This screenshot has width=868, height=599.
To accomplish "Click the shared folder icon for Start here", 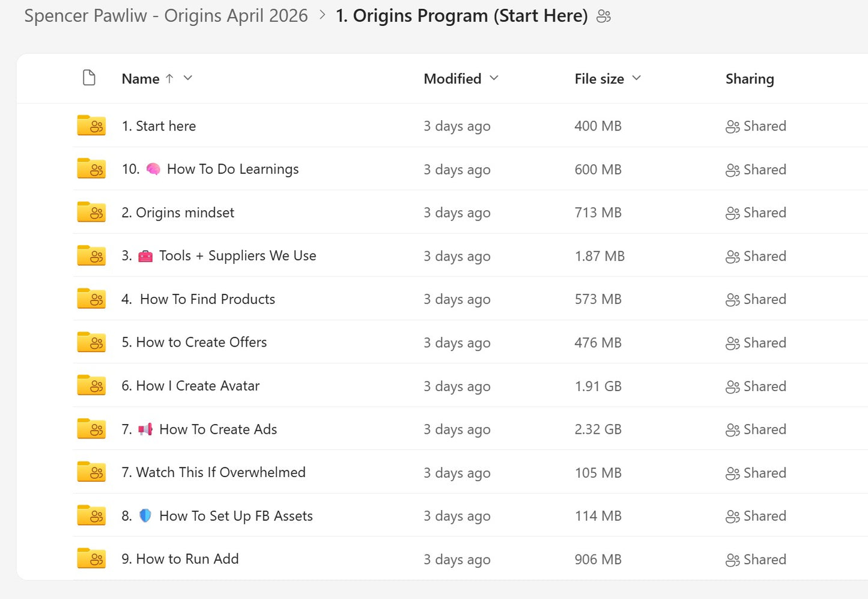I will click(x=91, y=126).
